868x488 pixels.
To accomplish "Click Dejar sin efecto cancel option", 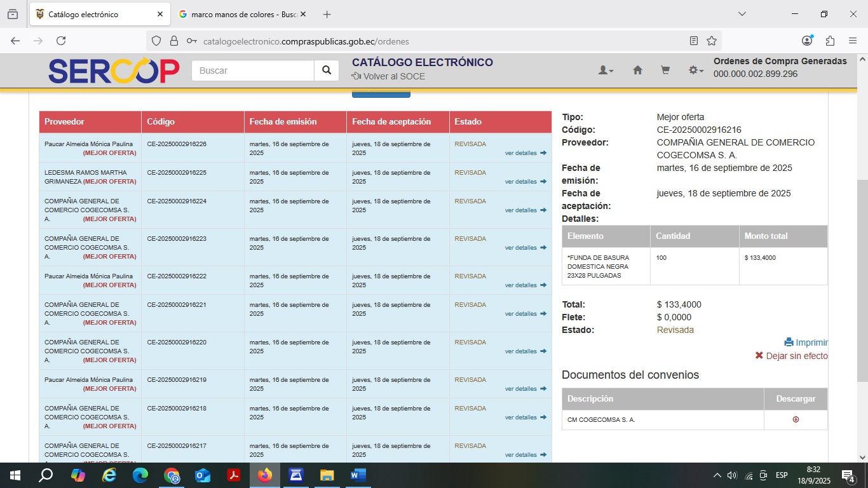I will point(791,356).
